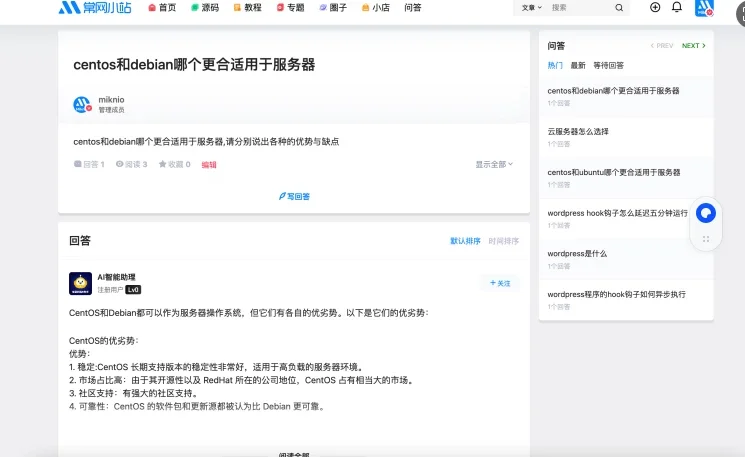Switch sidebar to 等待回答 tab
Screen dimensions: 745x457
[x=608, y=66]
